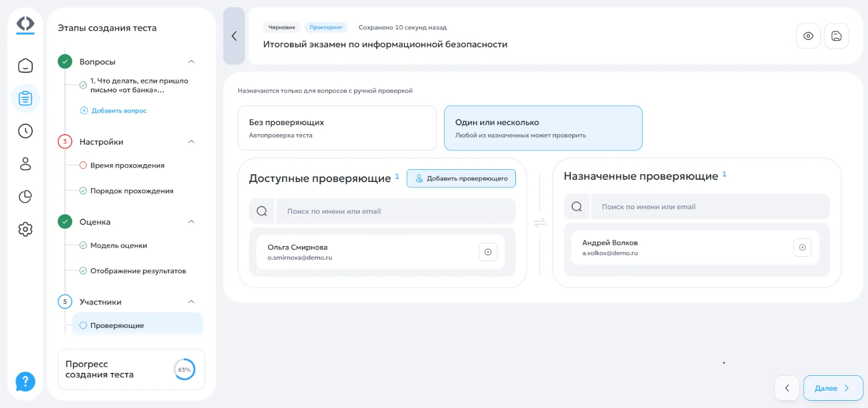Click the app logo at top left

pyautogui.click(x=26, y=25)
